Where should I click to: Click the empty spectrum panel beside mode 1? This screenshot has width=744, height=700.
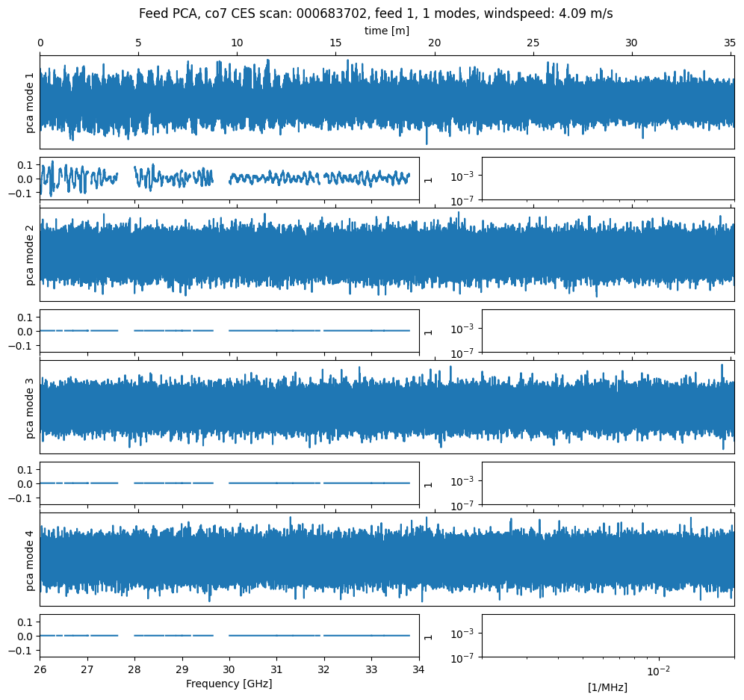607,179
